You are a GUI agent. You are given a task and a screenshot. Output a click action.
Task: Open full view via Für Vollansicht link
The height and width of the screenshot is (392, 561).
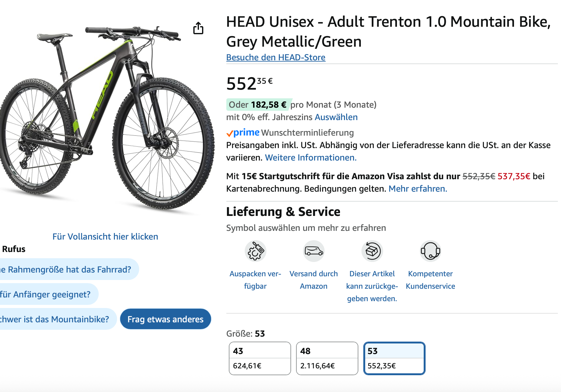coord(105,237)
